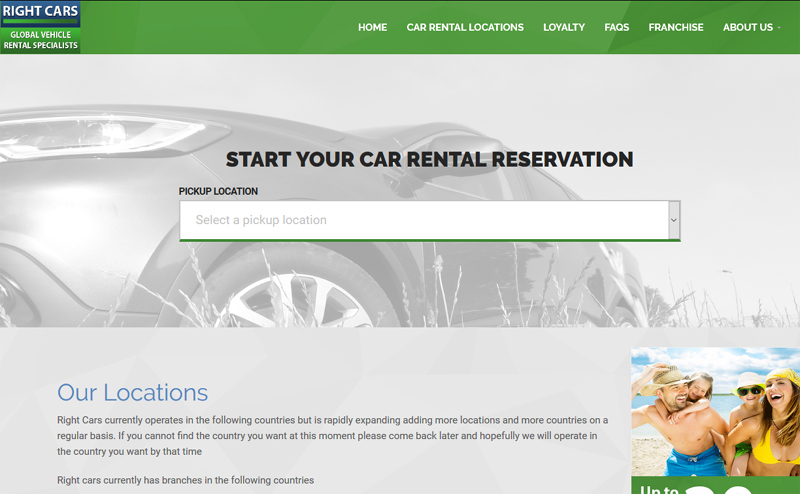The width and height of the screenshot is (800, 494).
Task: Click the line about branches in following countries
Action: point(185,481)
